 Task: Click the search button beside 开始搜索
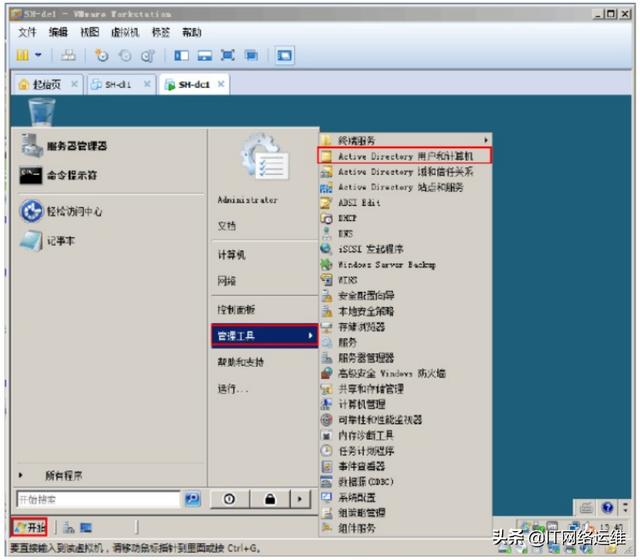tap(192, 499)
